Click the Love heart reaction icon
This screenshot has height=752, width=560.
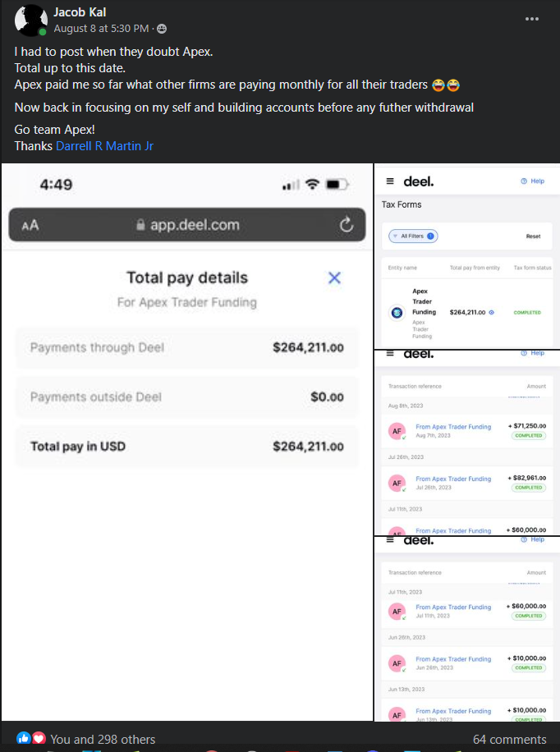click(39, 738)
